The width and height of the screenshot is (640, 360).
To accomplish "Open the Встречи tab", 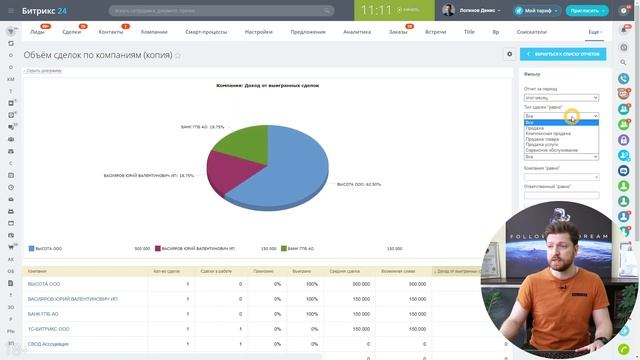I will (436, 32).
